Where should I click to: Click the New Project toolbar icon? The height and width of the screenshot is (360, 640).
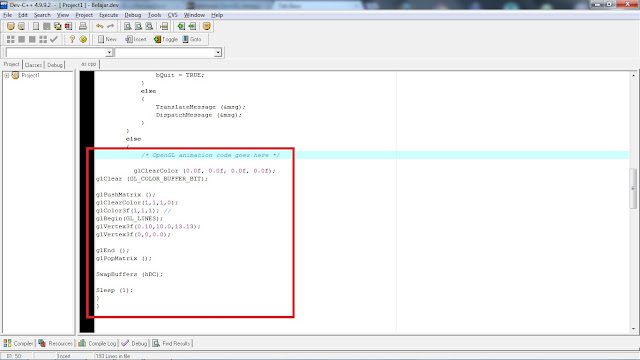11,26
